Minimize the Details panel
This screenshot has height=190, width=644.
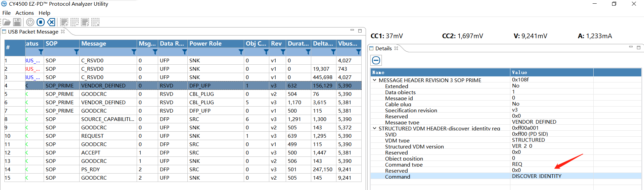pos(631,47)
